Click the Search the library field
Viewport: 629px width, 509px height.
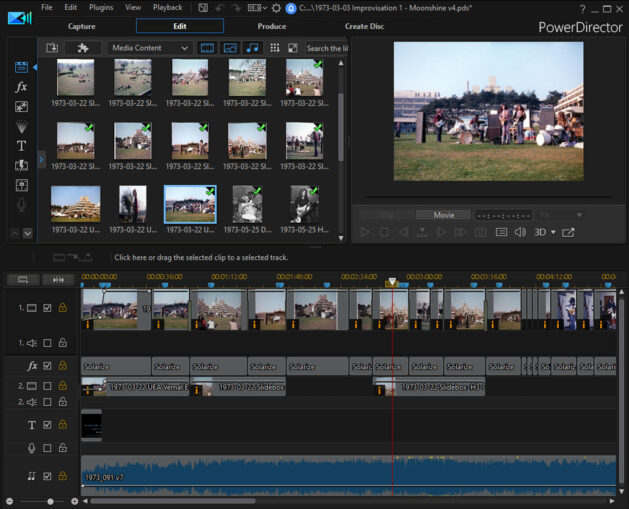[327, 48]
